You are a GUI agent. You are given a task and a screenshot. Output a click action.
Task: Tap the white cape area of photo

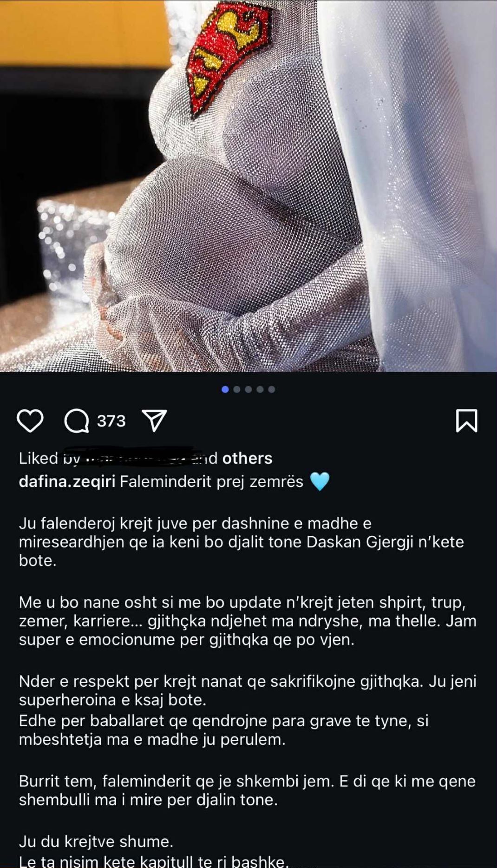[x=418, y=186]
